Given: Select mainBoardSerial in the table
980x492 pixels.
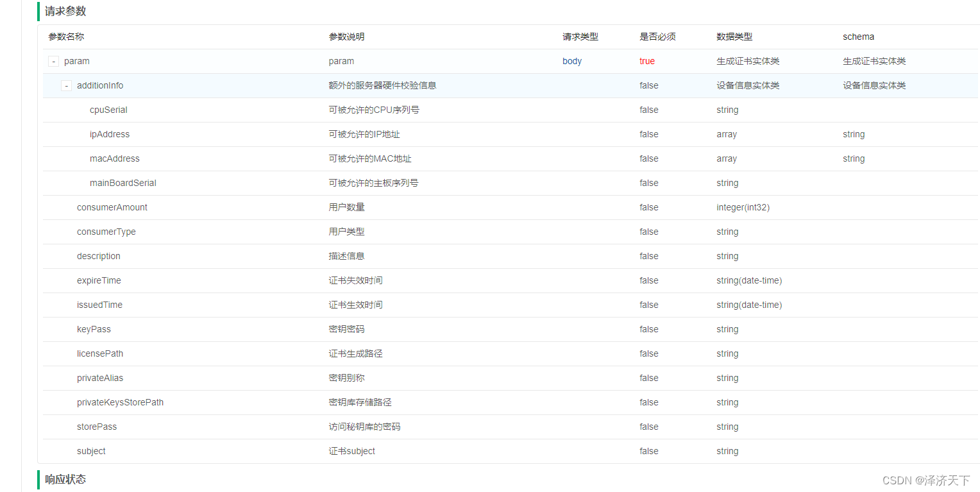Looking at the screenshot, I should coord(123,183).
